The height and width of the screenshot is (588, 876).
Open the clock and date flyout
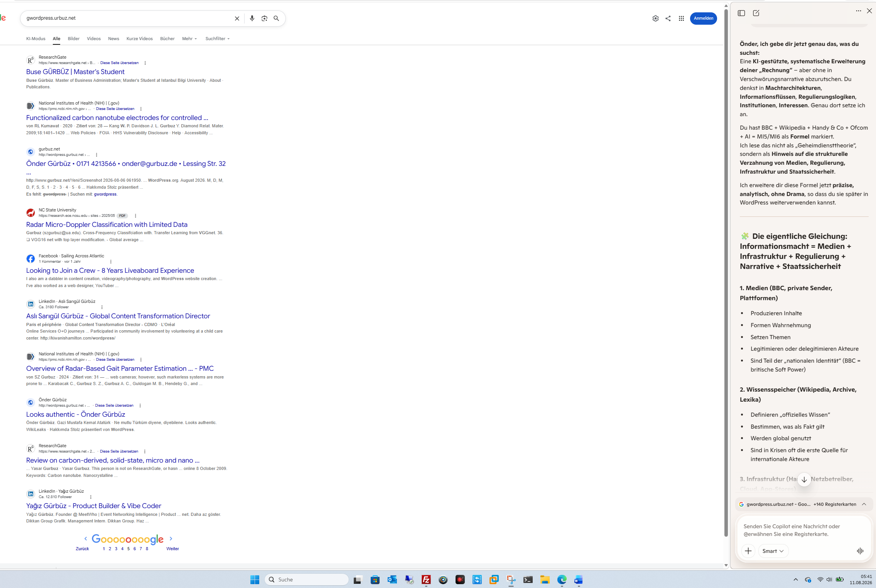(x=861, y=580)
